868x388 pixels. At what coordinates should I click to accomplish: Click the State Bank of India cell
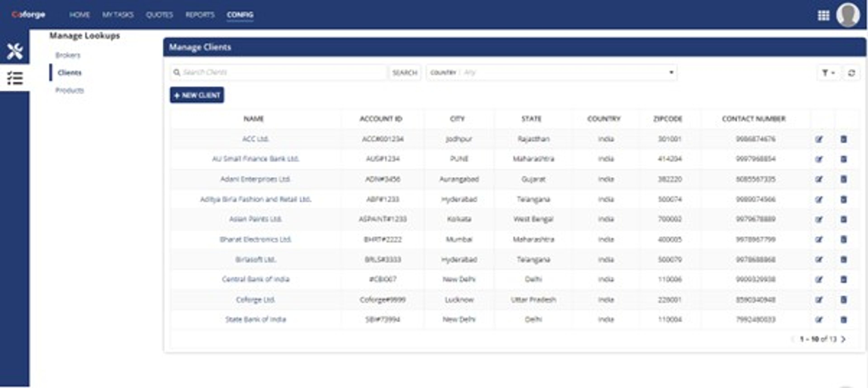pyautogui.click(x=255, y=319)
